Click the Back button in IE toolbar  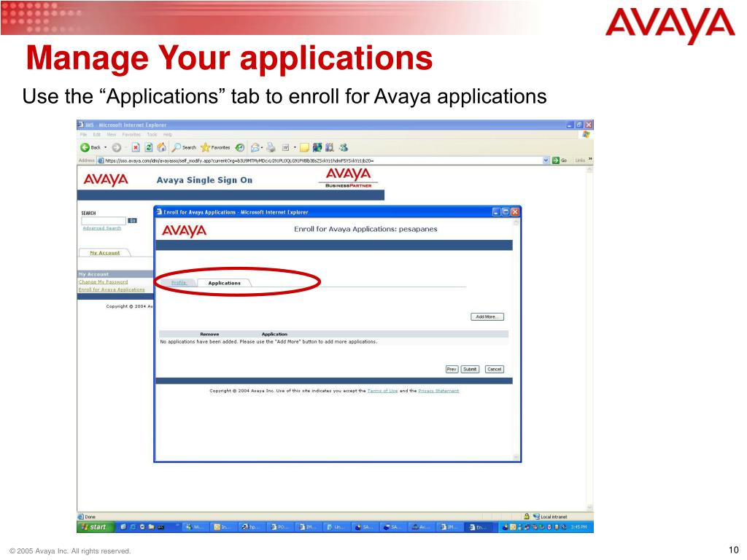coord(90,147)
